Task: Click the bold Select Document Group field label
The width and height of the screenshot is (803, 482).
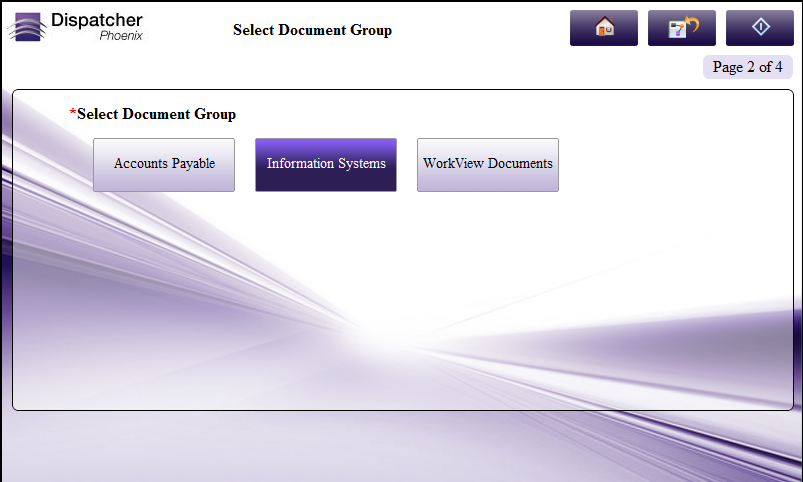Action: pyautogui.click(x=157, y=114)
